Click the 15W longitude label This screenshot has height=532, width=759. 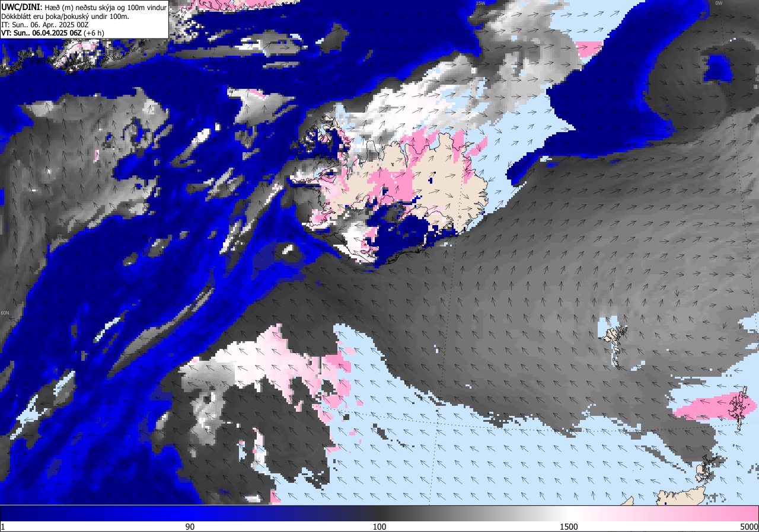[480, 3]
